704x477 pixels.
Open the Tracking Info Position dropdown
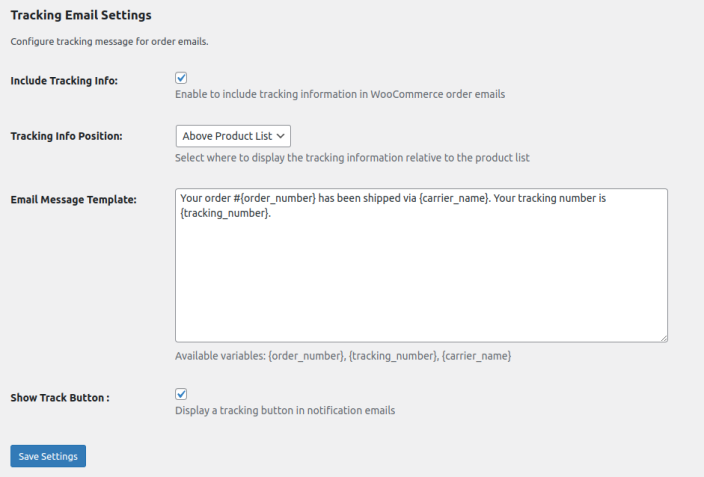pyautogui.click(x=232, y=136)
